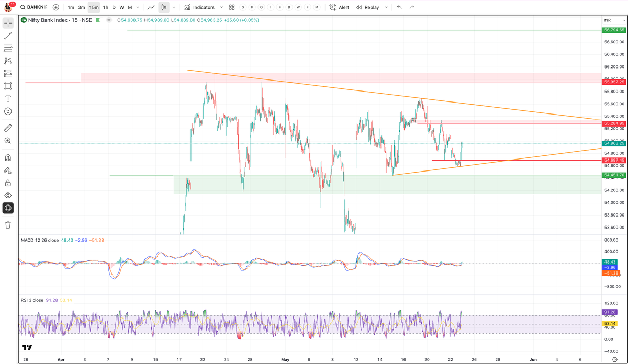Click the 54,451.70 green price label
Screen dimensions: 628x364
614,175
